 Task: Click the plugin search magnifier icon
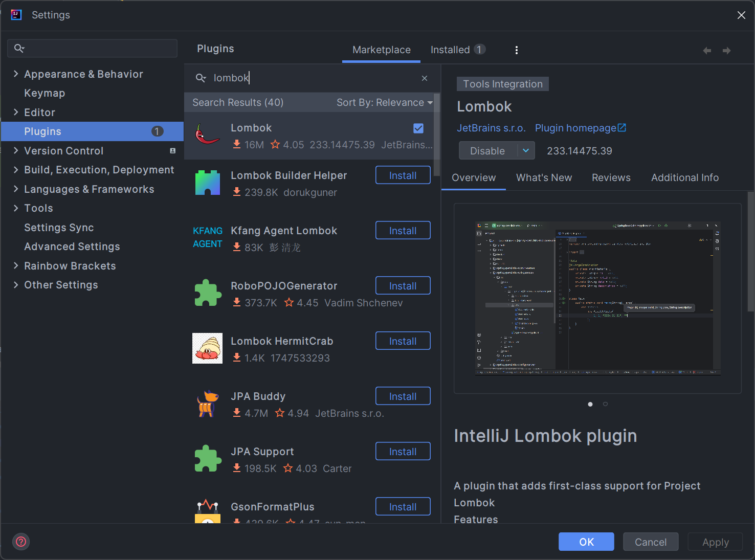pyautogui.click(x=201, y=78)
